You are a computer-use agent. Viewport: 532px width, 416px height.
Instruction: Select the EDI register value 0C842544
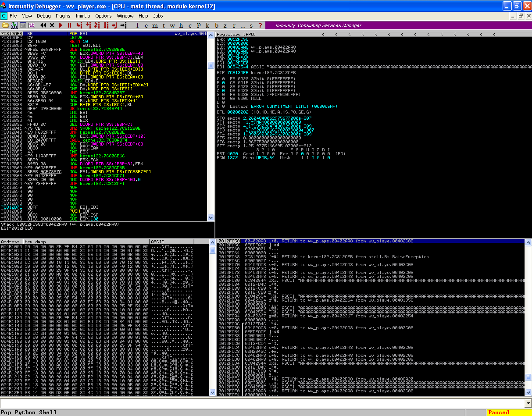238,67
